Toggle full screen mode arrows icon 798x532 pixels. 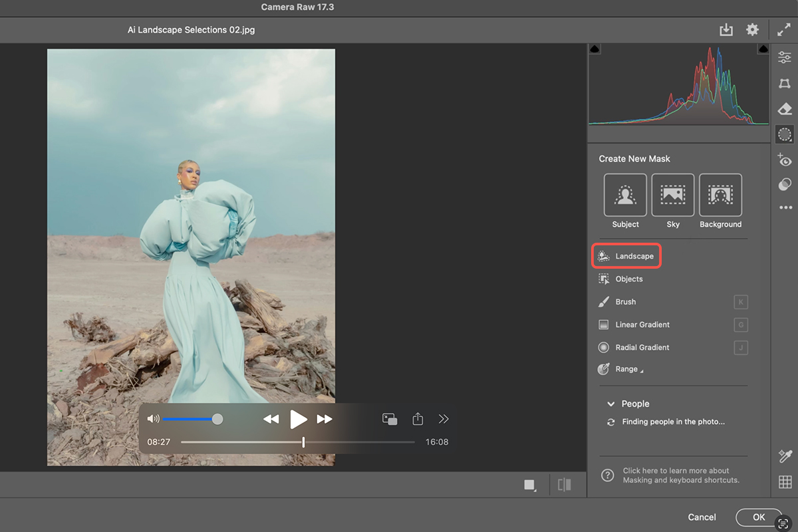pos(784,30)
